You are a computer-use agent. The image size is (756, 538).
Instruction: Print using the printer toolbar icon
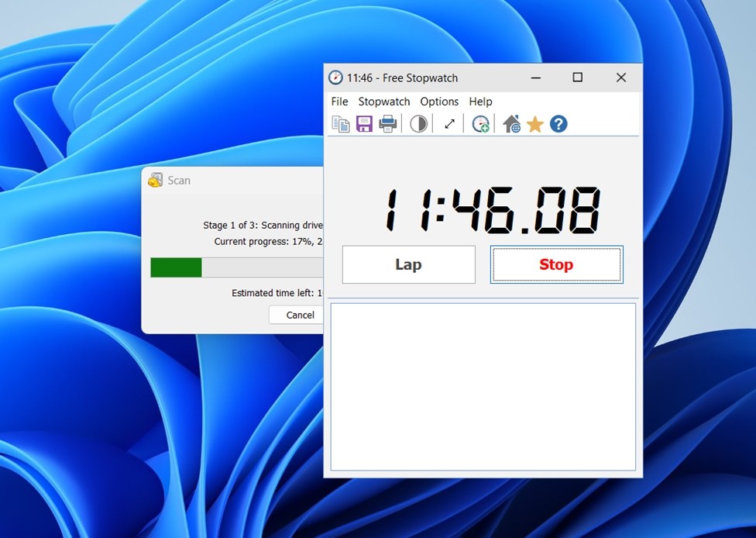(388, 124)
